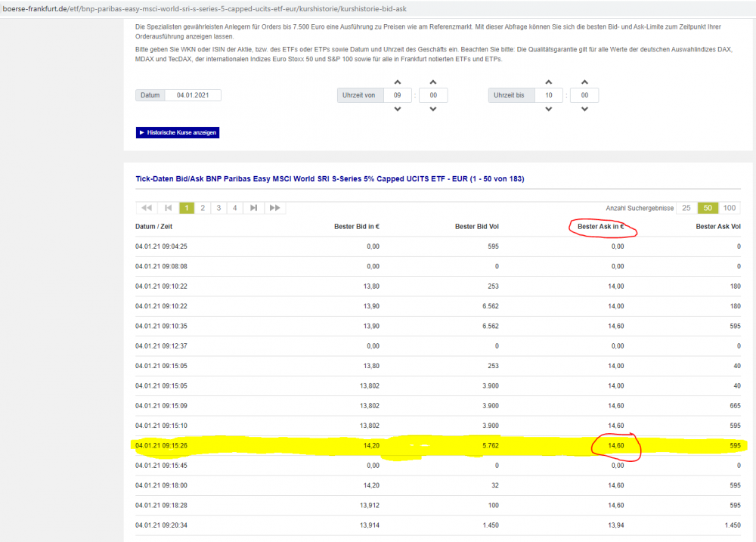Click the 'Uhrzeit bis' minute field 00
This screenshot has height=542, width=756.
[584, 95]
